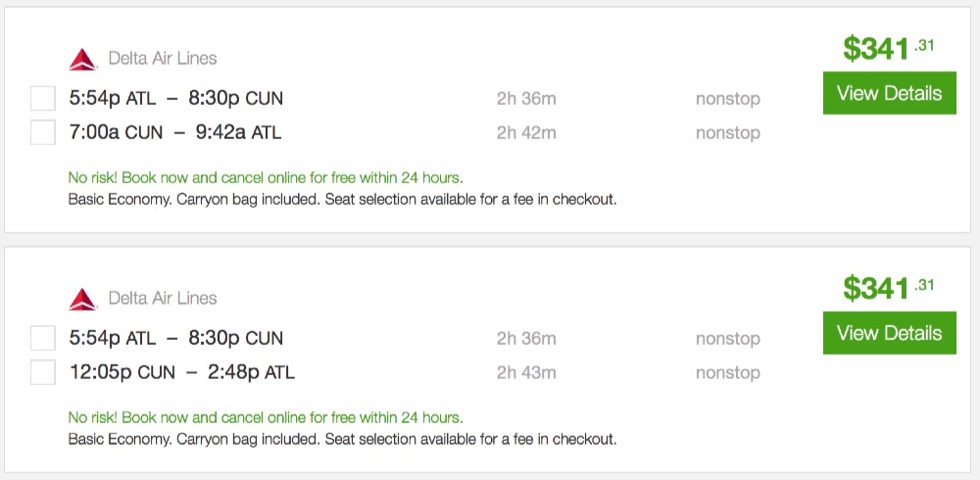This screenshot has width=980, height=480.
Task: Click the nonstop label for the 12:05p flight
Action: (727, 373)
